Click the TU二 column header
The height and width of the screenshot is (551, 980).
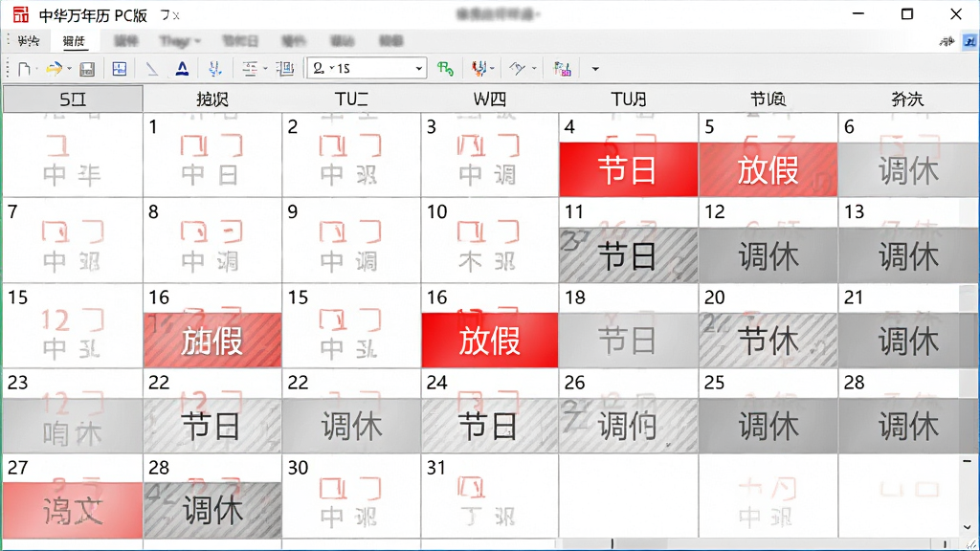[351, 99]
